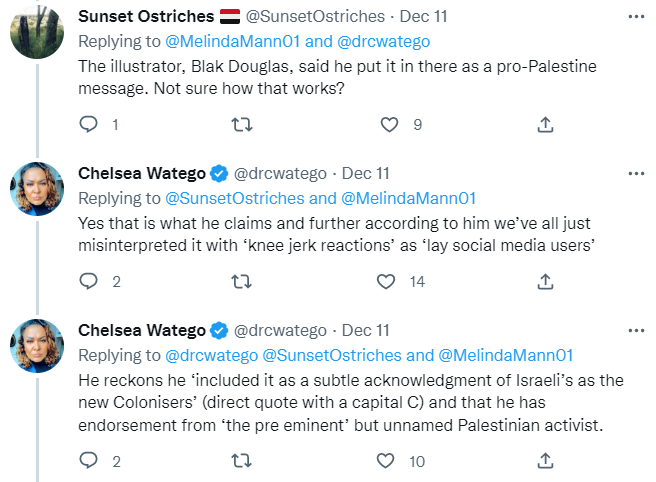Share the 'new Colonisers' tweet
The image size is (656, 482).
tap(545, 460)
